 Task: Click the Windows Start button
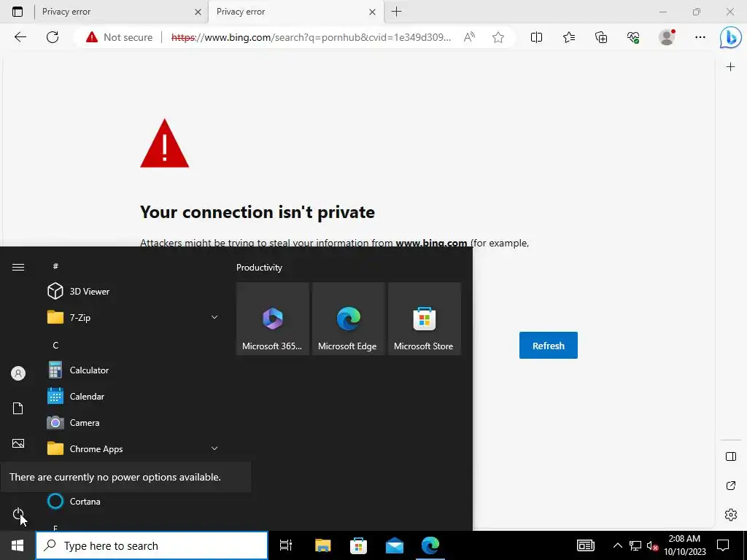[18, 545]
